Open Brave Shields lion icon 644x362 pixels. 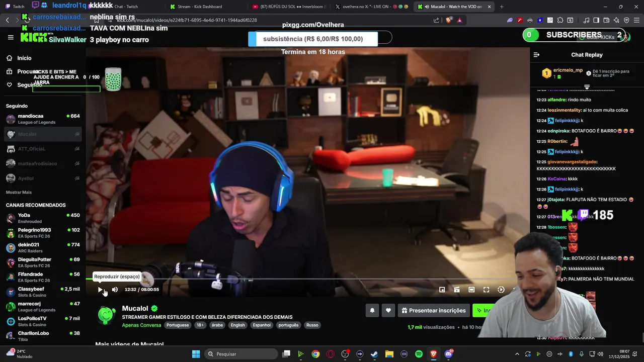(449, 20)
